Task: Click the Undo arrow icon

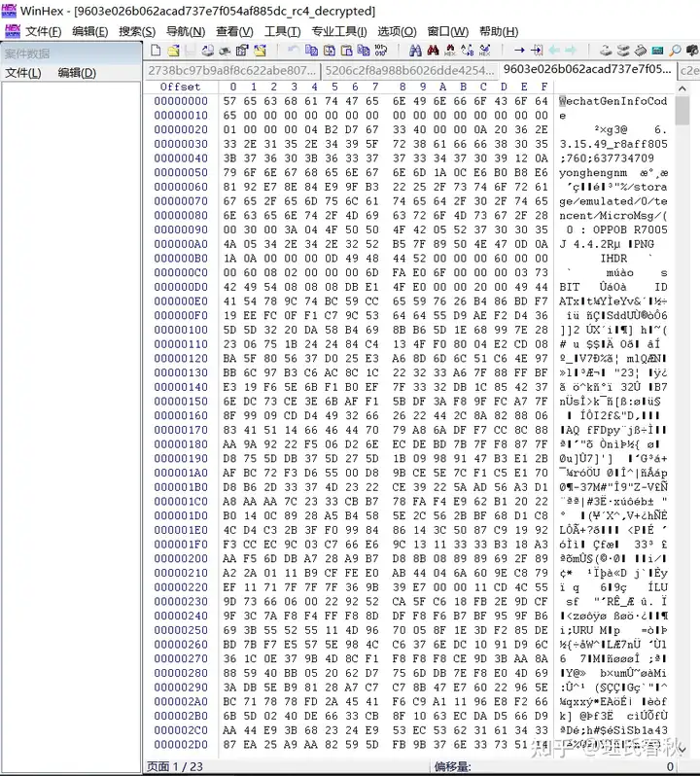Action: 293,50
